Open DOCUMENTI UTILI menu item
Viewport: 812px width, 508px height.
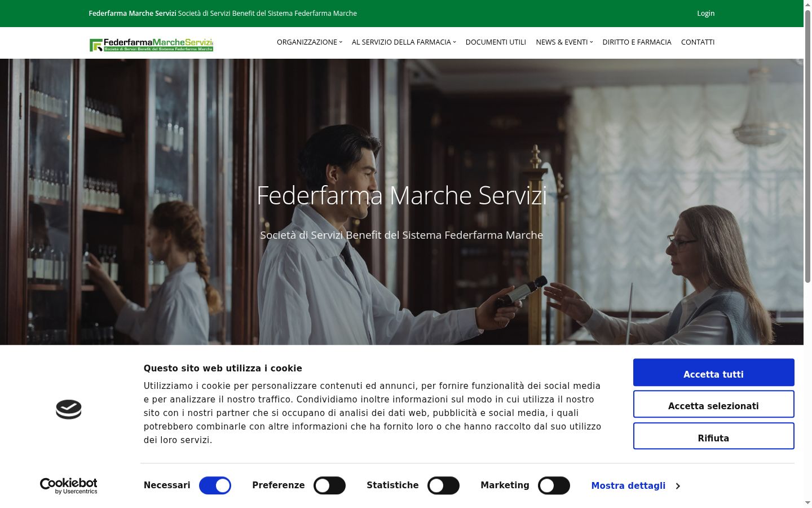tap(496, 42)
